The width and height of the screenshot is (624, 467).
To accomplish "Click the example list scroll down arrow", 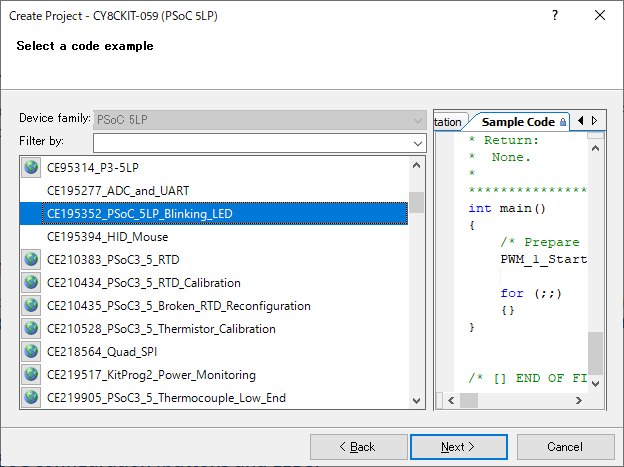I will 417,401.
